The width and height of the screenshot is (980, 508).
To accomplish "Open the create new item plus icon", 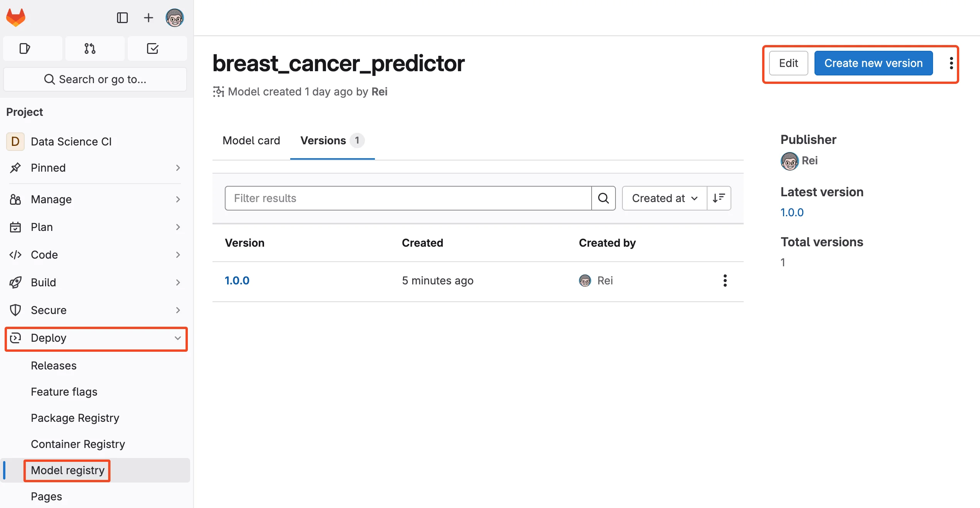I will click(x=148, y=18).
